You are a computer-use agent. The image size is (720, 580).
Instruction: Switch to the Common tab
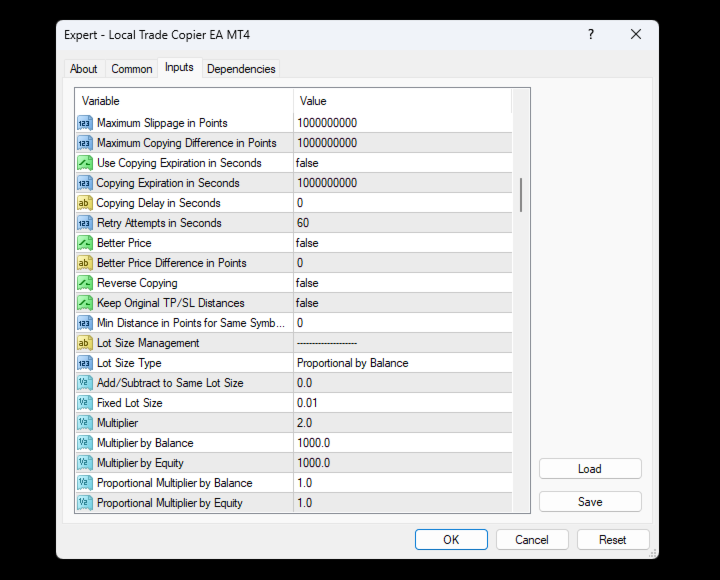[x=132, y=69]
